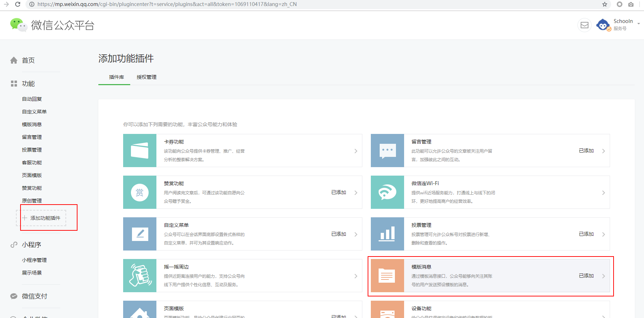This screenshot has width=644, height=318.
Task: Expand the 微信连Wi-Fi row chevron
Action: coord(604,193)
